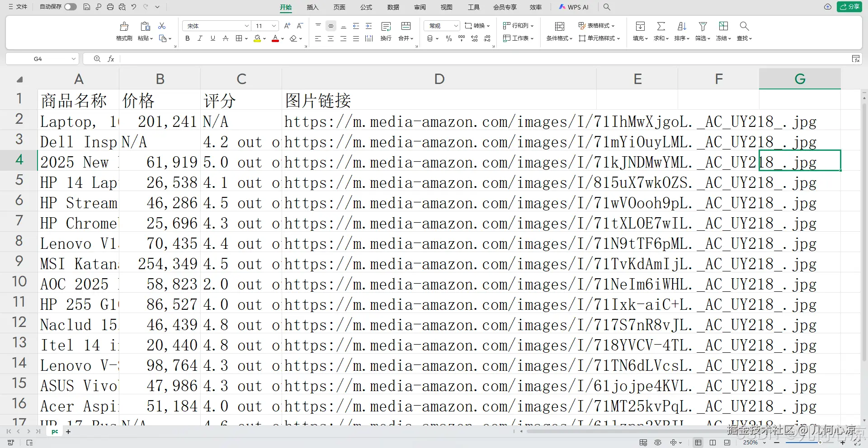This screenshot has height=448, width=868.
Task: Expand the Worksheet (工作表) menu
Action: click(518, 38)
